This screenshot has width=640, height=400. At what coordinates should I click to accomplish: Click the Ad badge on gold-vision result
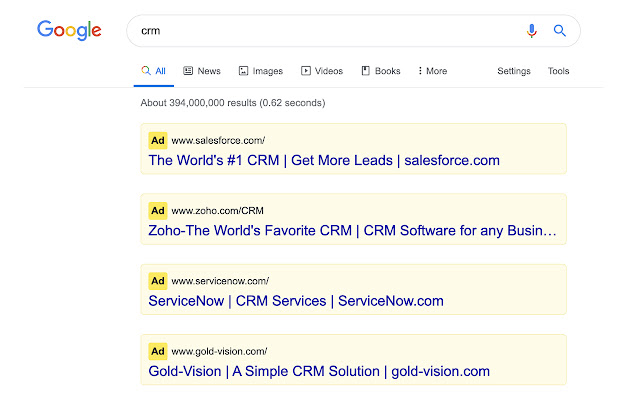click(158, 351)
